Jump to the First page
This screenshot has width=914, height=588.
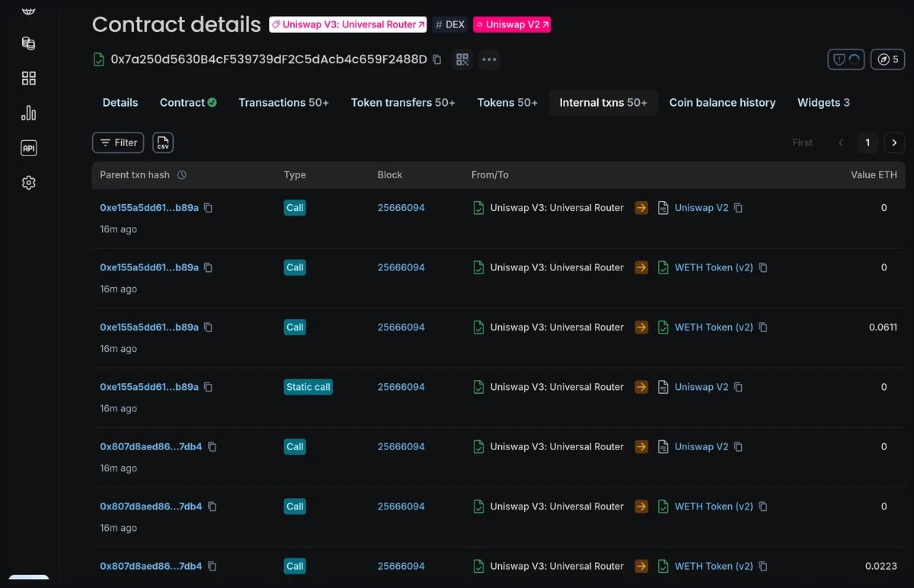click(x=802, y=142)
